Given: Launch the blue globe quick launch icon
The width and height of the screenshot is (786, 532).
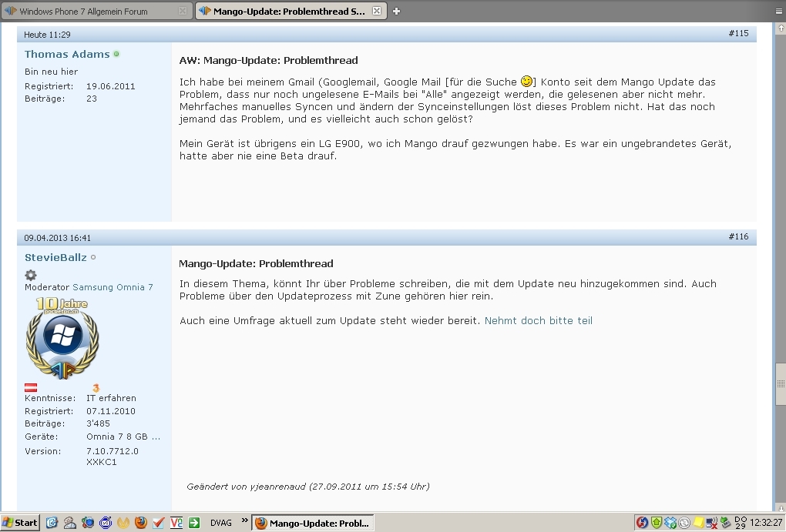Looking at the screenshot, I should click(88, 523).
